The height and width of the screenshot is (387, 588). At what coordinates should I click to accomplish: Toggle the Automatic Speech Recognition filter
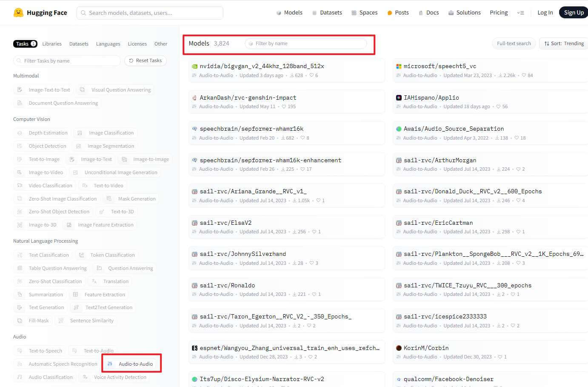coord(57,364)
